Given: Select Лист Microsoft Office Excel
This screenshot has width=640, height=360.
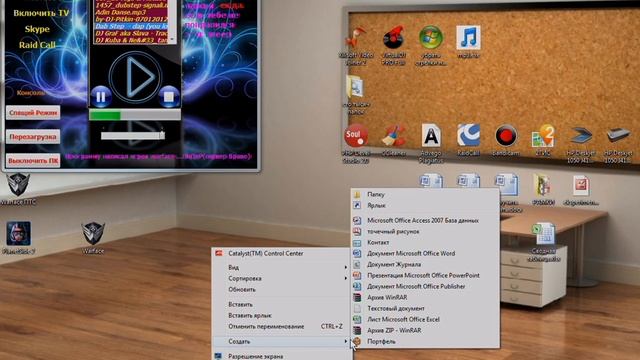Looking at the screenshot, I should (425, 320).
